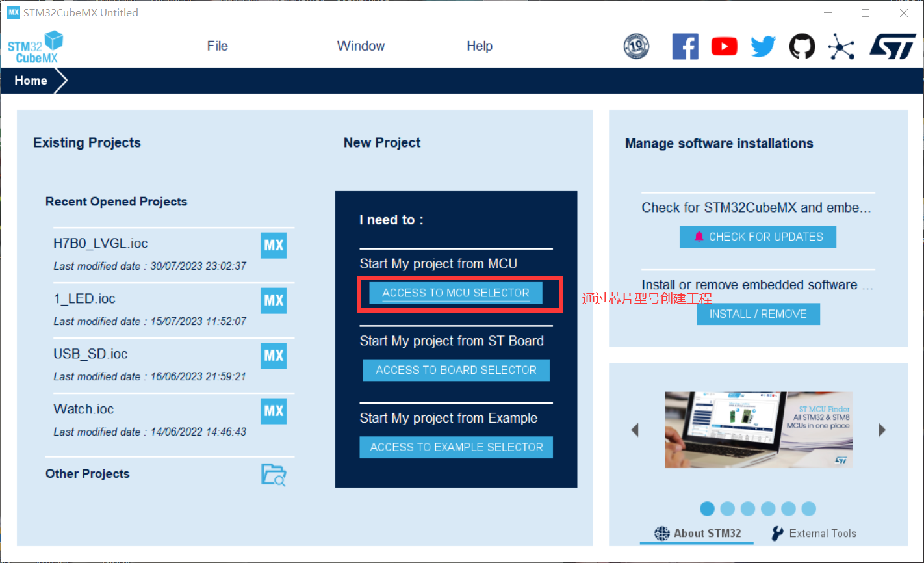The height and width of the screenshot is (563, 924).
Task: Open the YouTube icon link
Action: pos(724,47)
